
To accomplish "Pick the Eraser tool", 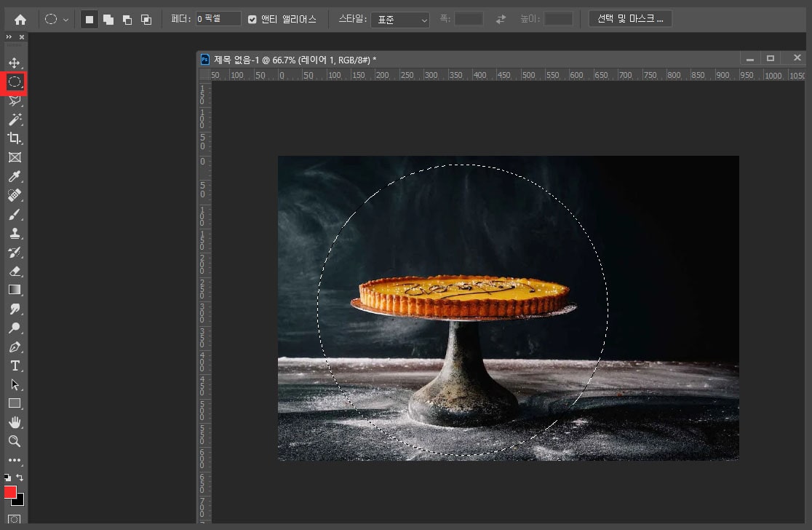I will pos(14,271).
